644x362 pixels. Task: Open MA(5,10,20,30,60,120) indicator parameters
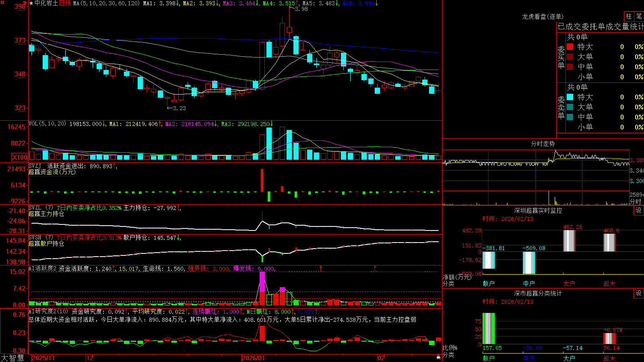tap(106, 3)
